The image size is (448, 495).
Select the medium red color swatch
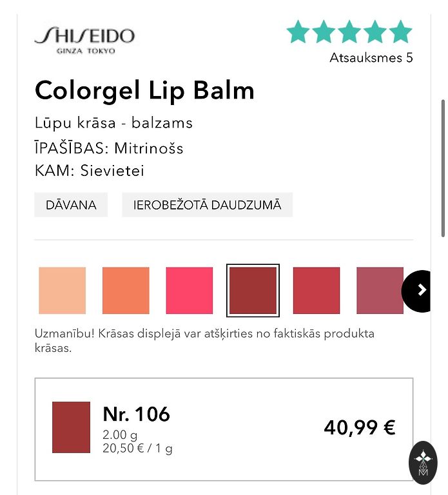317,291
